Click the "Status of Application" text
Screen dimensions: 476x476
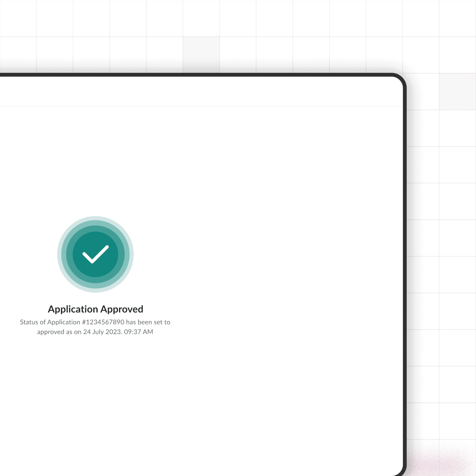click(x=50, y=322)
